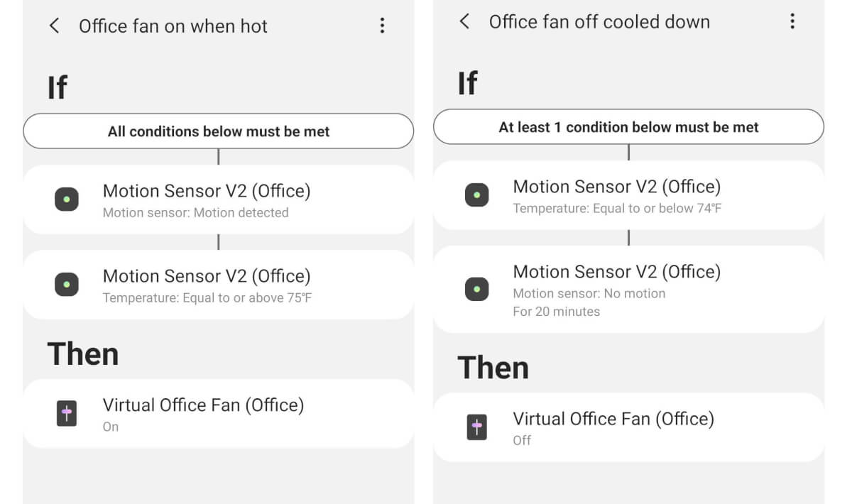Click the back arrow on cooled down routine
Screen dimensions: 852x504
click(x=464, y=22)
